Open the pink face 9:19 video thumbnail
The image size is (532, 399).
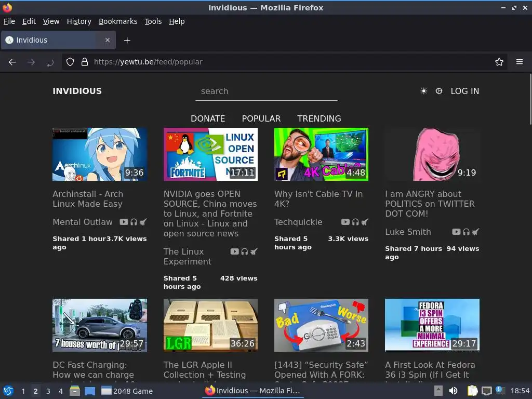pyautogui.click(x=432, y=154)
